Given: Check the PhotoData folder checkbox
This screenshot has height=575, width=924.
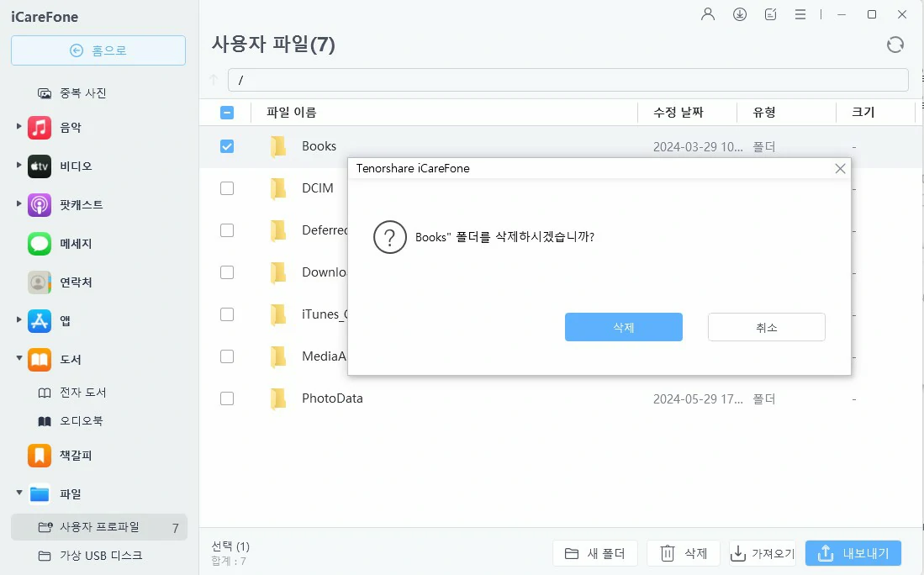Looking at the screenshot, I should [x=227, y=398].
